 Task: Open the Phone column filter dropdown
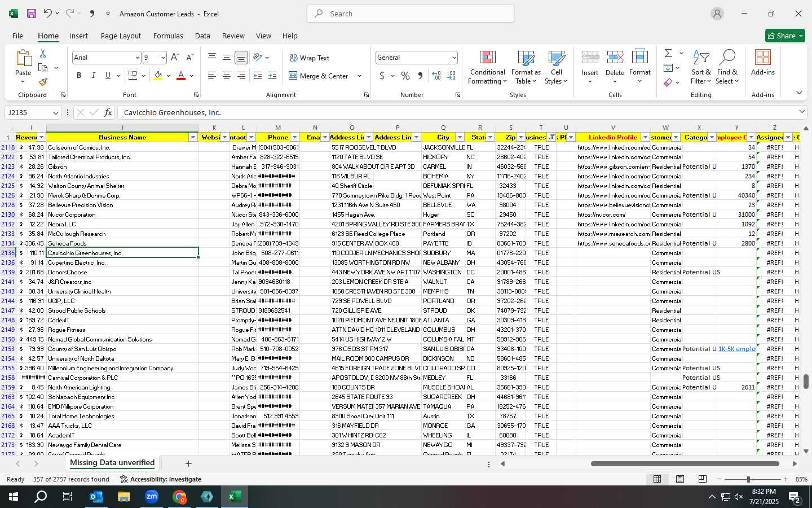(x=294, y=138)
